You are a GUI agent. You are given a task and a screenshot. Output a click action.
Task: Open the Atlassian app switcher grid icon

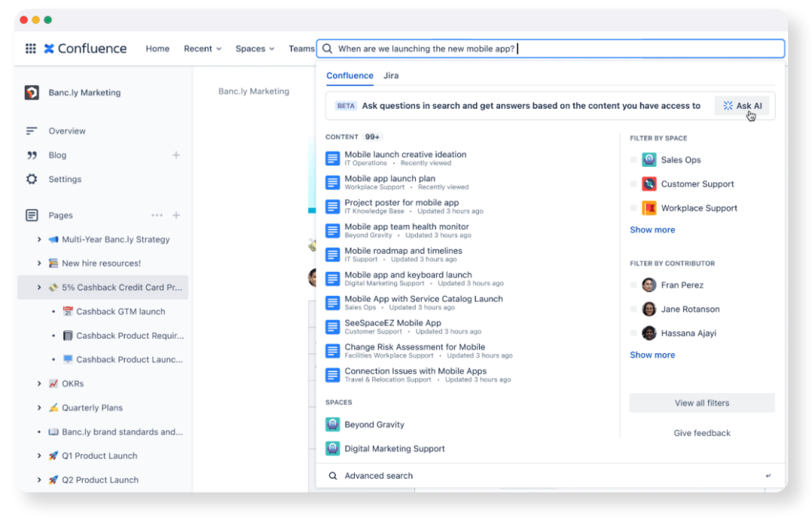click(x=30, y=48)
